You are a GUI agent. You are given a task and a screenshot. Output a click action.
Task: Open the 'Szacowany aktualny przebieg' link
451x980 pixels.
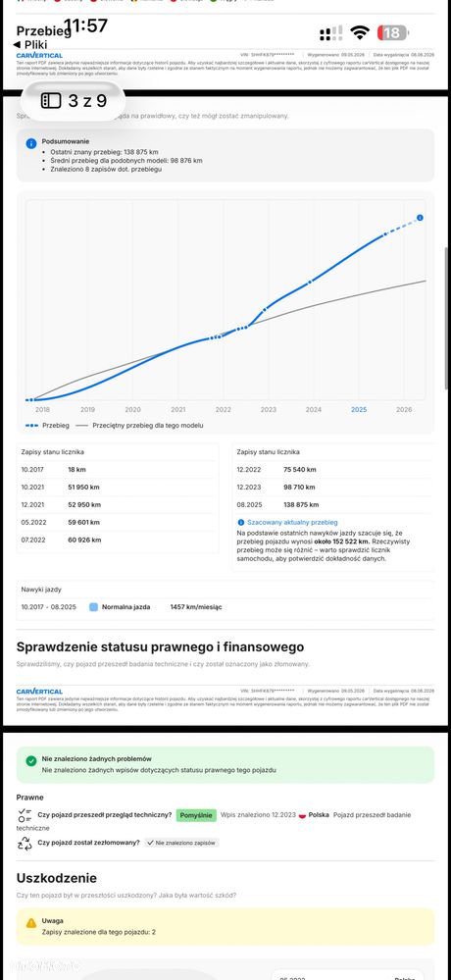(x=292, y=522)
